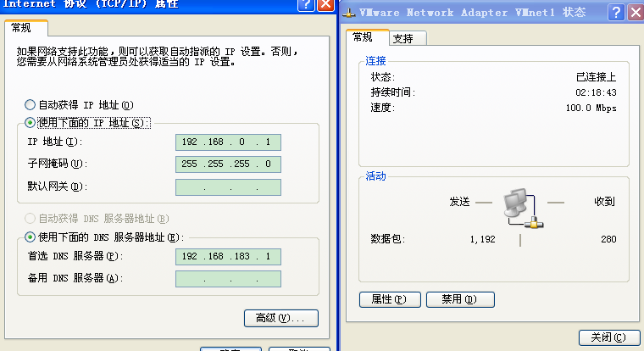Click the empty alternate DNS server field
The image size is (644, 351).
point(228,279)
